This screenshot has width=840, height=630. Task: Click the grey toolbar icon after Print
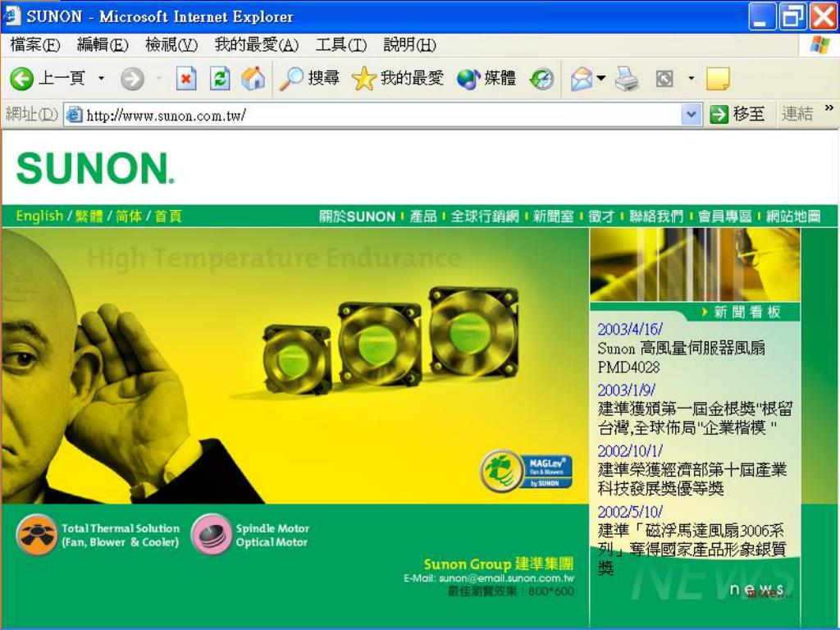tap(664, 80)
